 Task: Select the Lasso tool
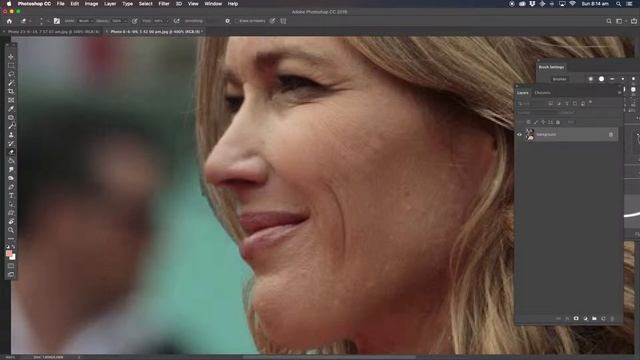[x=11, y=74]
